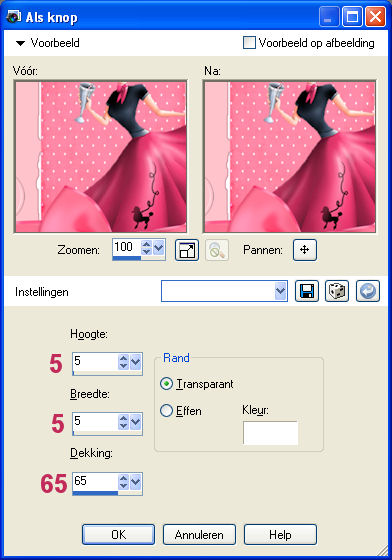Open the Dekking slider dropdown arrow
This screenshot has width=392, height=560.
[135, 482]
